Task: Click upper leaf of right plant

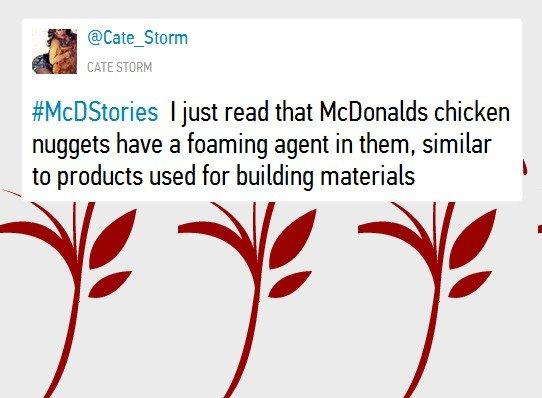Action: point(472,239)
